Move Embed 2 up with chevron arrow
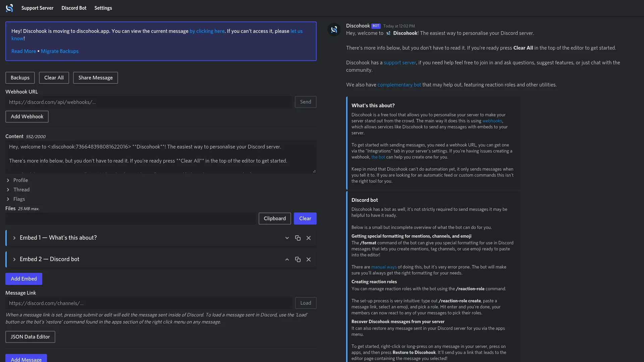This screenshot has width=644, height=362. pyautogui.click(x=287, y=259)
